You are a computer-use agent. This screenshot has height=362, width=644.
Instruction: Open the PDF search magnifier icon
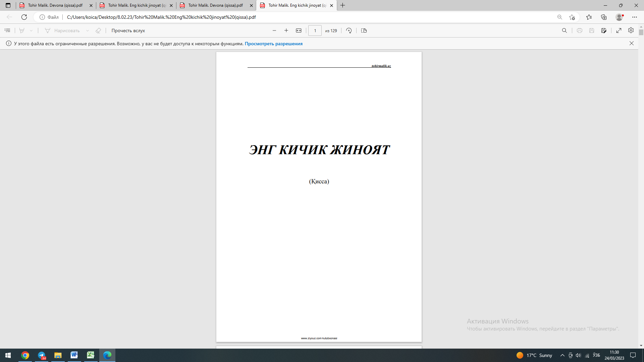565,31
